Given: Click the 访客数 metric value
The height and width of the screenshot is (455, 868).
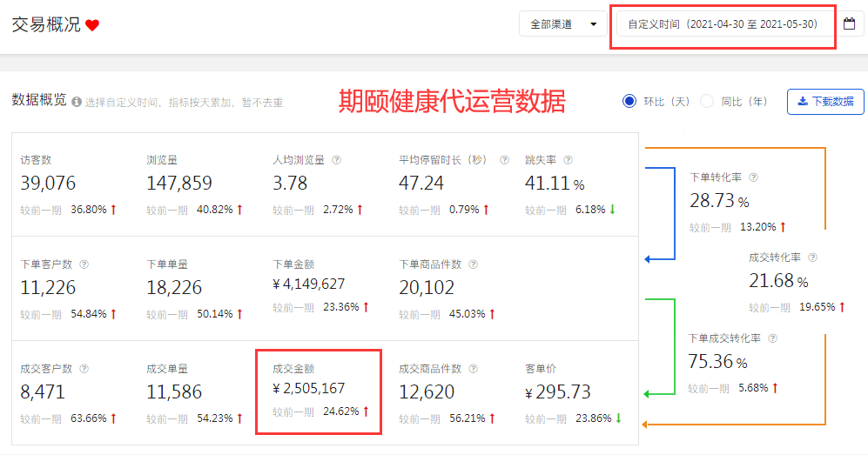Looking at the screenshot, I should [x=48, y=184].
